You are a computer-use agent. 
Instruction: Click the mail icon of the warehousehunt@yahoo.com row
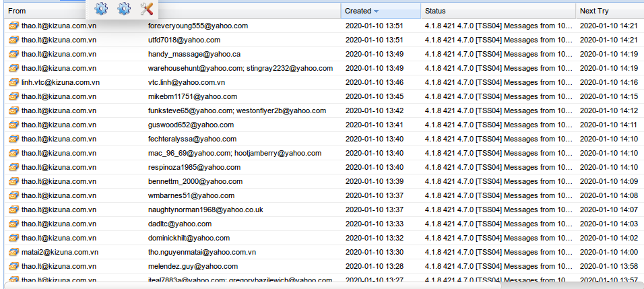click(13, 68)
